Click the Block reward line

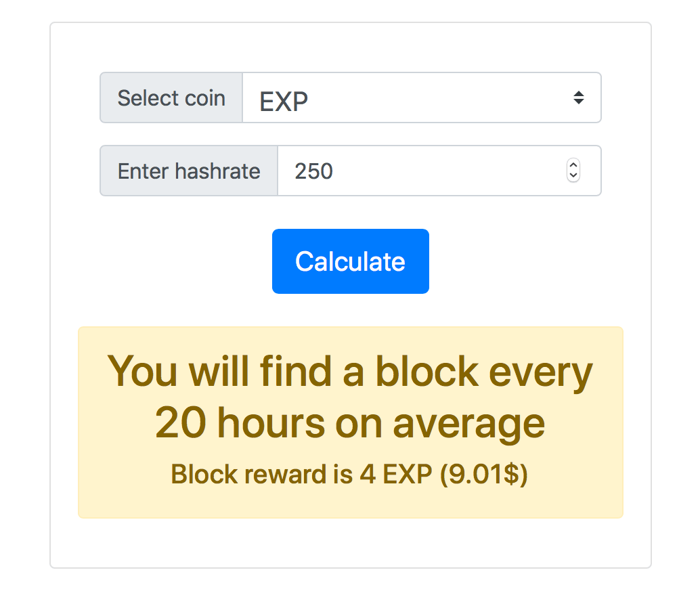coord(350,475)
